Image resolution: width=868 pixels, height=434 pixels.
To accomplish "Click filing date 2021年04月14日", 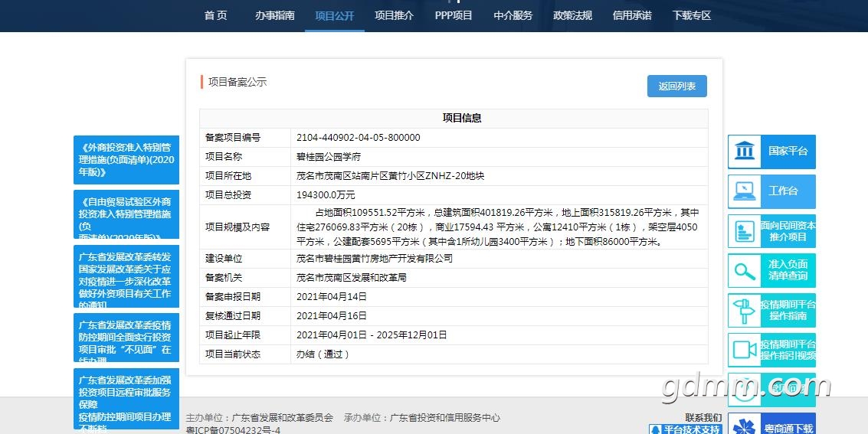I will point(332,297).
